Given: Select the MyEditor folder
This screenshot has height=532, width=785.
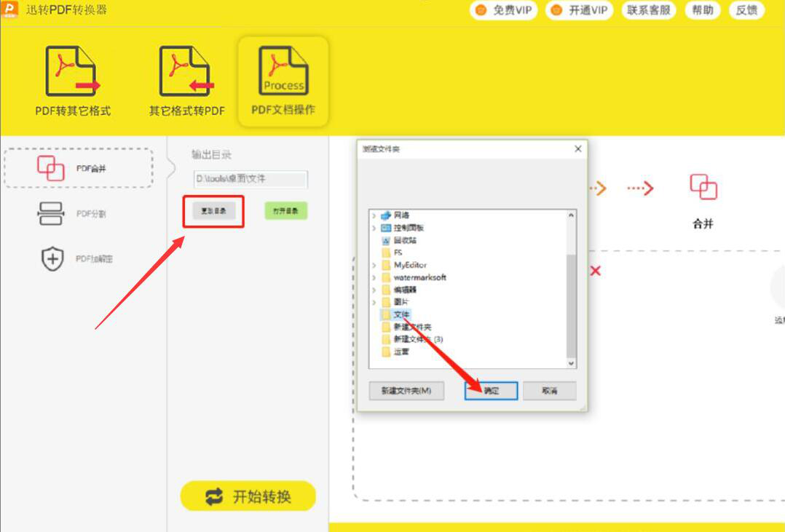Looking at the screenshot, I should [x=410, y=265].
